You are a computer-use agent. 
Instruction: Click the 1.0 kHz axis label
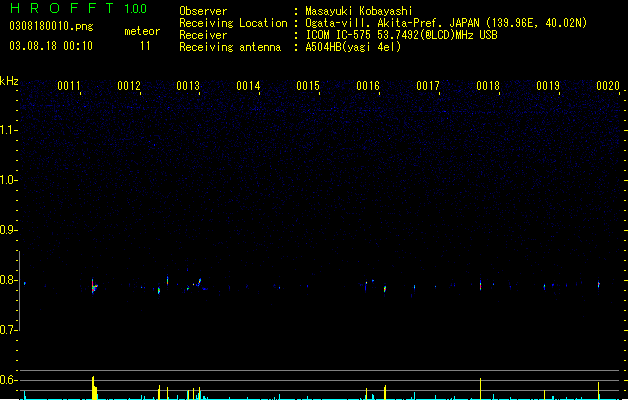(8, 180)
